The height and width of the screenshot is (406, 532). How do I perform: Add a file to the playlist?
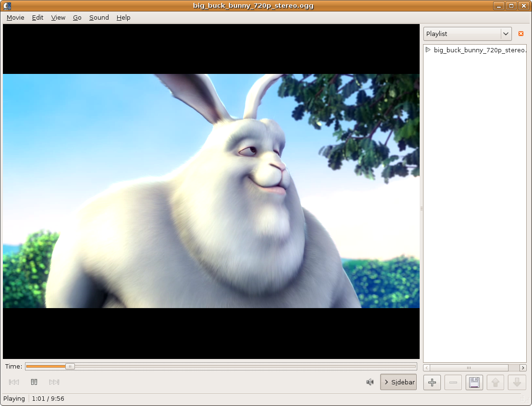pos(432,382)
